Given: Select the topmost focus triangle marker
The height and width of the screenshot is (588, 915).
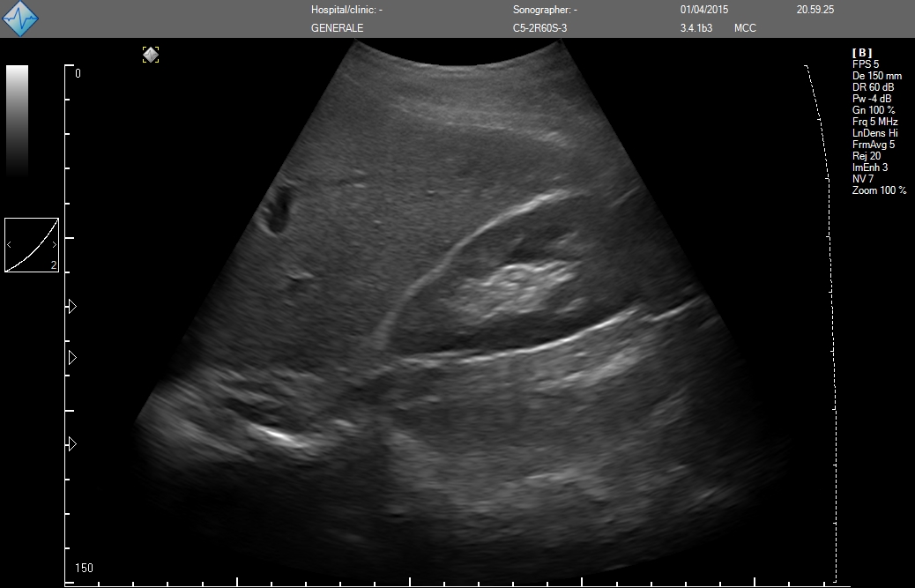Looking at the screenshot, I should point(72,306).
